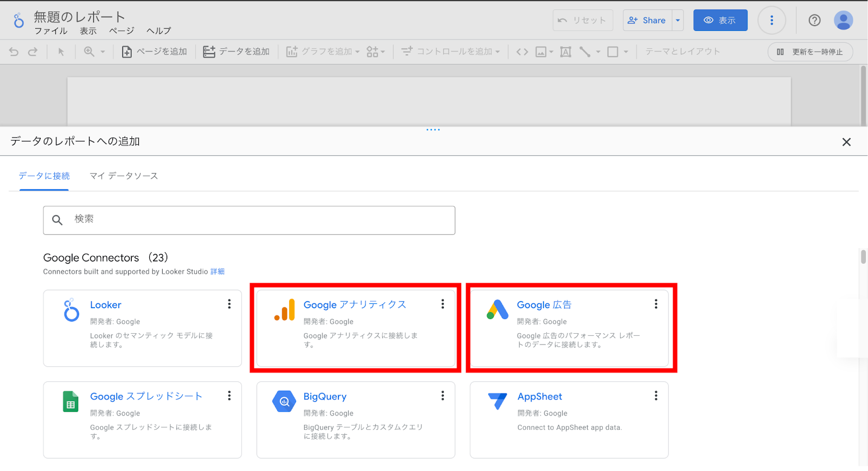
Task: Click the panel resize handle dots
Action: pos(433,130)
